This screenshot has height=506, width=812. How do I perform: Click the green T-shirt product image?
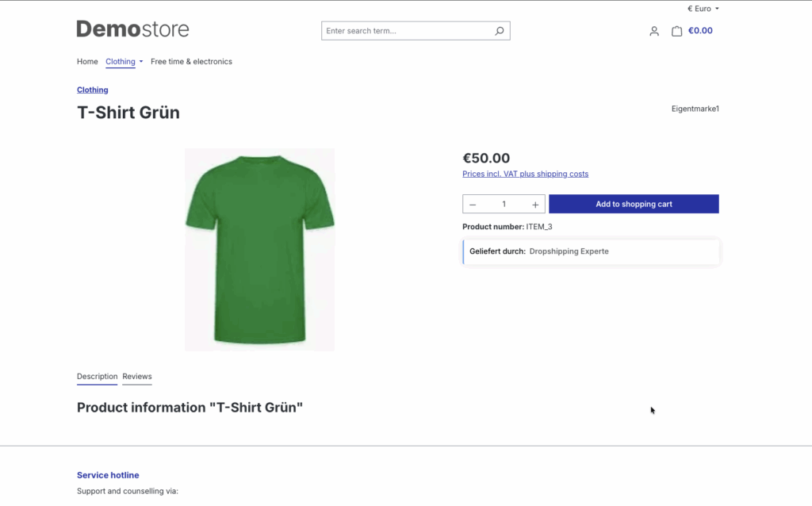tap(259, 249)
